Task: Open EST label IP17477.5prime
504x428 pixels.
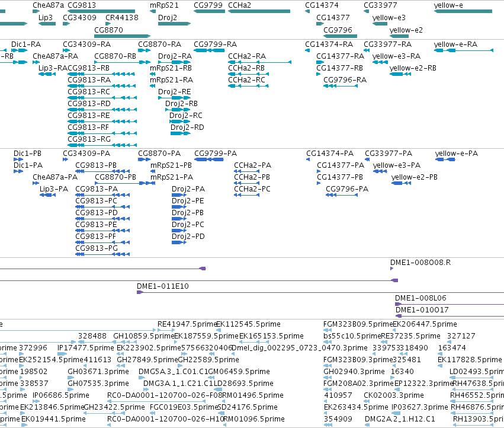Action: (86, 348)
